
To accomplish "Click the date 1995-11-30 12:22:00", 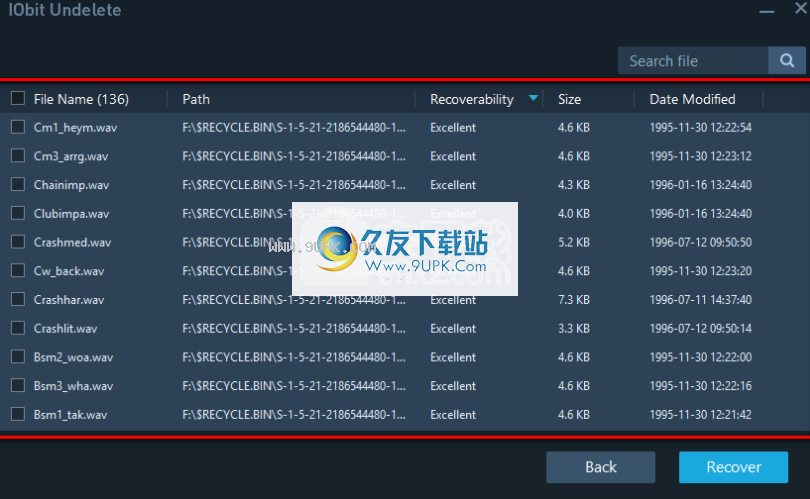I will coord(700,357).
